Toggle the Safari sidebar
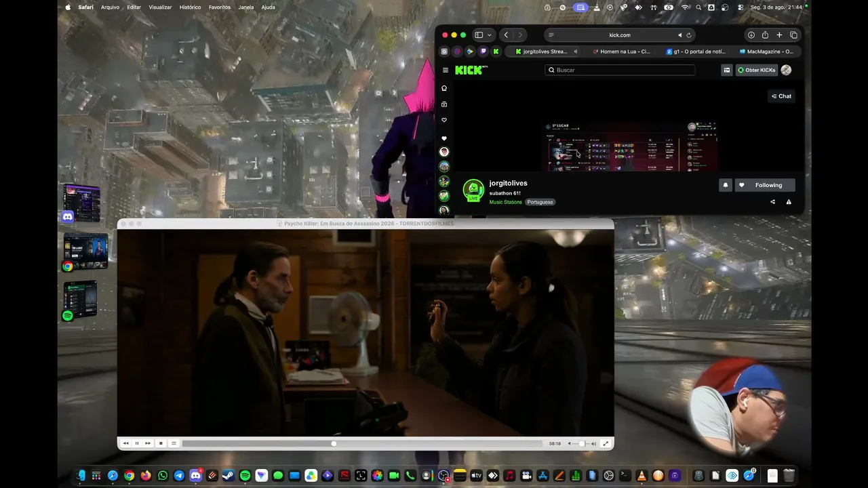Image resolution: width=868 pixels, height=488 pixels. pyautogui.click(x=479, y=35)
